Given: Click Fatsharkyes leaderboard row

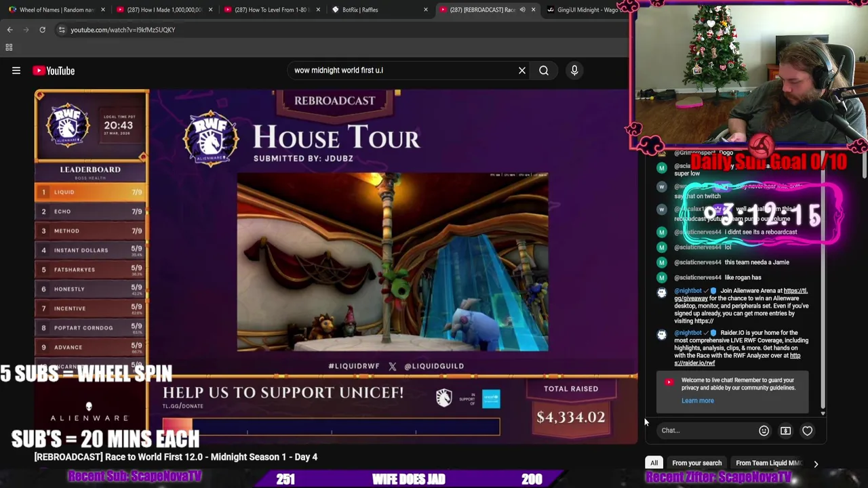Looking at the screenshot, I should coord(90,269).
